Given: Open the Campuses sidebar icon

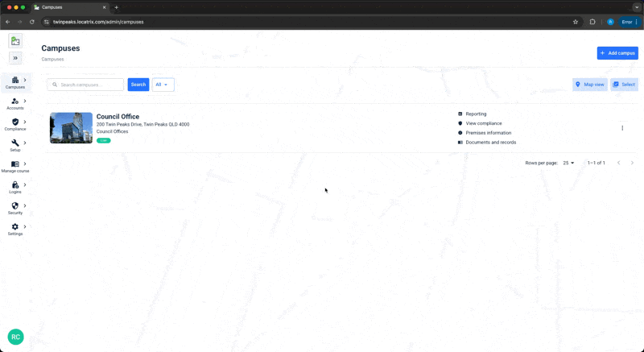Looking at the screenshot, I should 15,80.
